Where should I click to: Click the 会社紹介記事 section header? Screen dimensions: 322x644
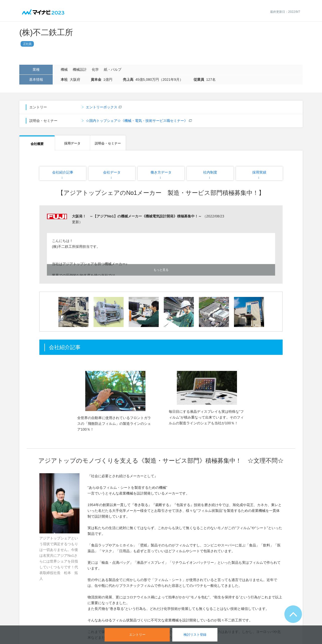(x=161, y=347)
